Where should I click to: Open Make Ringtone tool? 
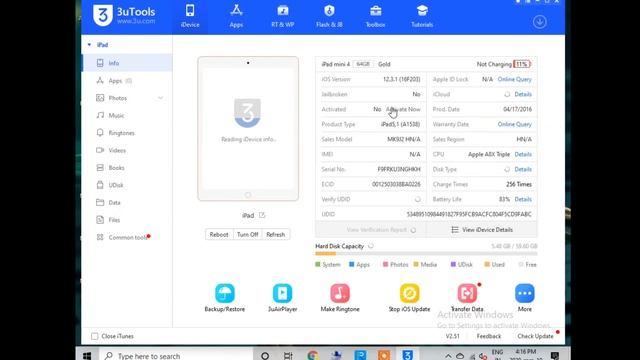340,298
